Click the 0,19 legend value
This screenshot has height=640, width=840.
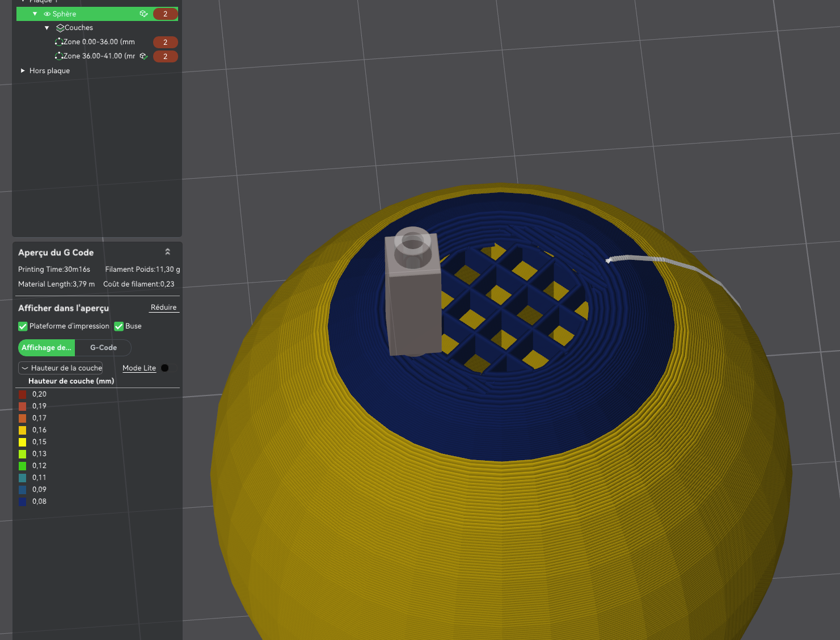pos(39,406)
